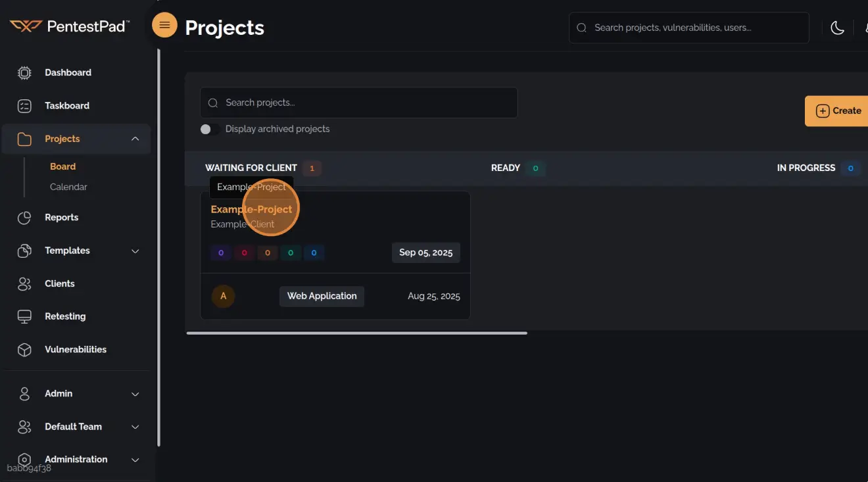
Task: Click inside the Search projects field
Action: pos(358,103)
